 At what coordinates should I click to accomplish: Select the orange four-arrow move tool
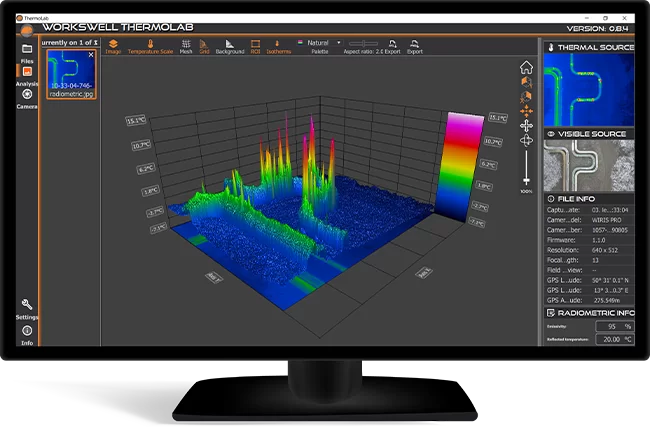pos(526,111)
